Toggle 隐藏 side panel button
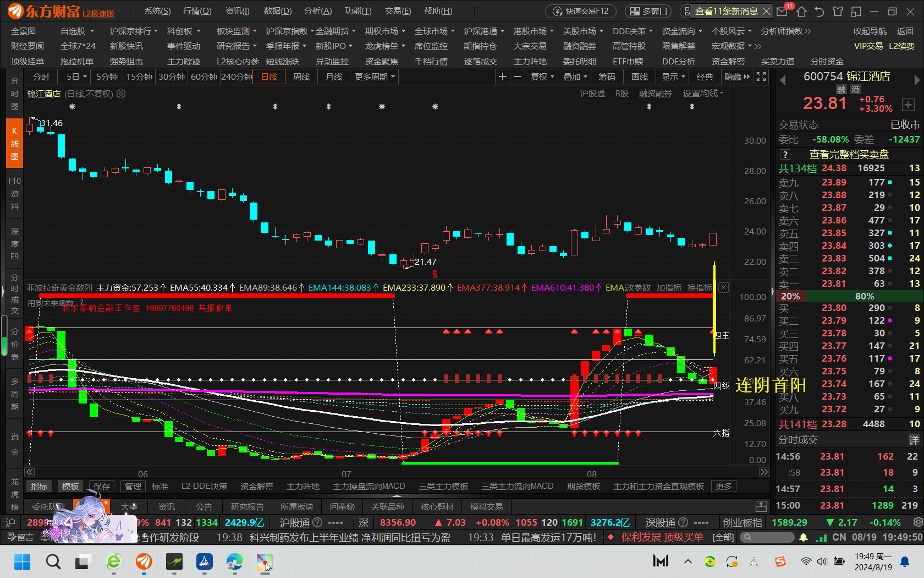This screenshot has width=924, height=578. 737,77
